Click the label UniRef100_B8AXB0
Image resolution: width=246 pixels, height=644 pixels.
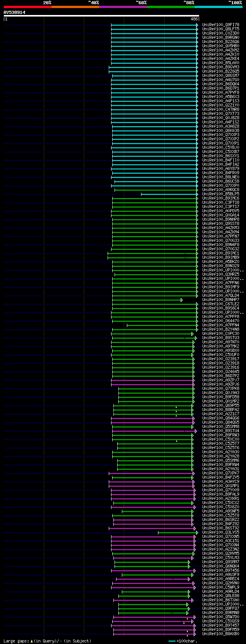click(221, 634)
